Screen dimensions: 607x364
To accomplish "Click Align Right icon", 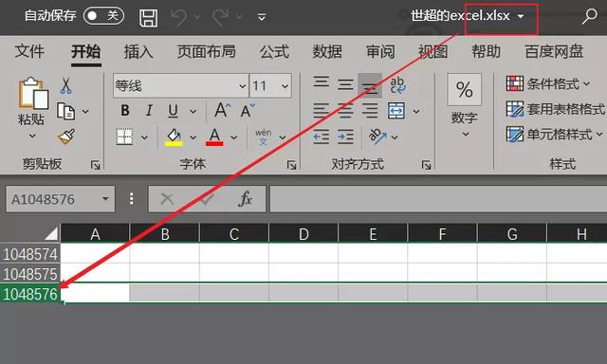I will pos(370,111).
